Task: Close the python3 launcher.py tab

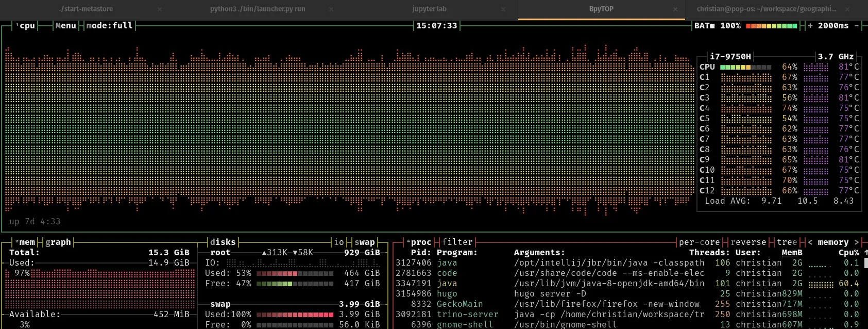Action: [x=331, y=9]
